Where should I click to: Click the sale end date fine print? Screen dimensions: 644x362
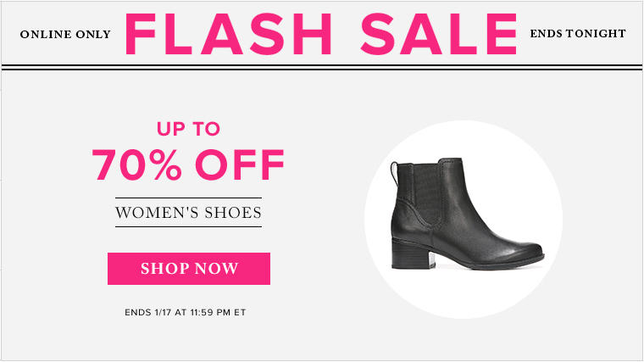186,312
